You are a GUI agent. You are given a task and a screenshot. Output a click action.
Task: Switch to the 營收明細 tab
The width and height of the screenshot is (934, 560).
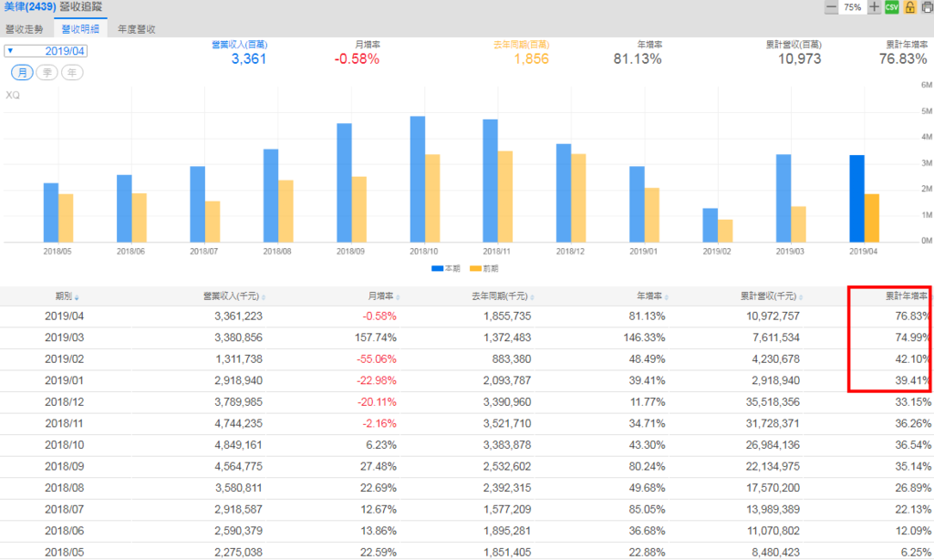80,29
